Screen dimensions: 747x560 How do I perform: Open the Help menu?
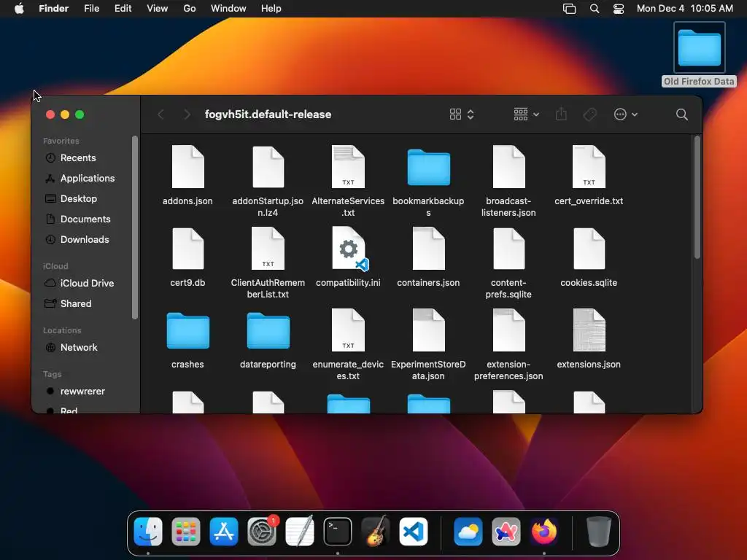pos(271,9)
